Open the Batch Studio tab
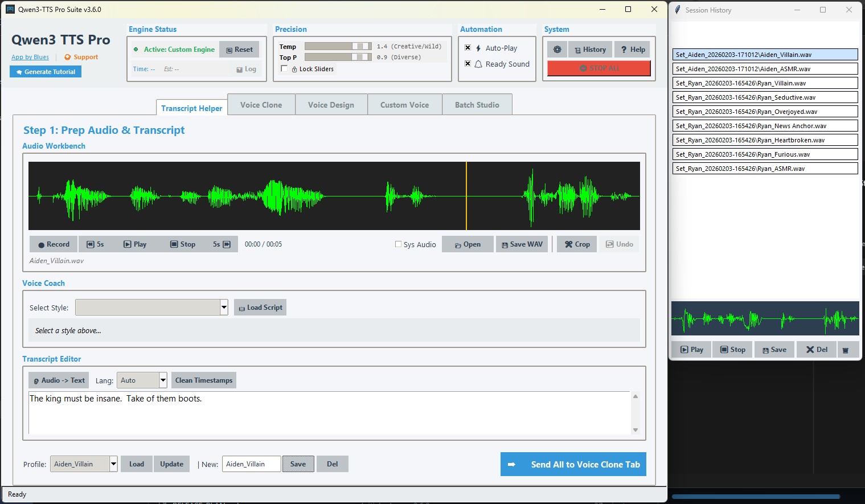The width and height of the screenshot is (865, 504). coord(477,104)
